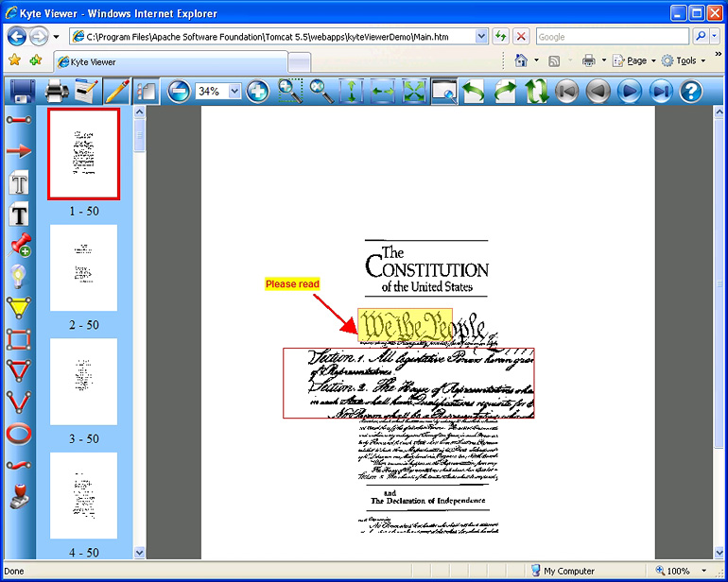Select the red triangle polygon tool
Viewport: 728px width, 582px height.
pos(19,370)
